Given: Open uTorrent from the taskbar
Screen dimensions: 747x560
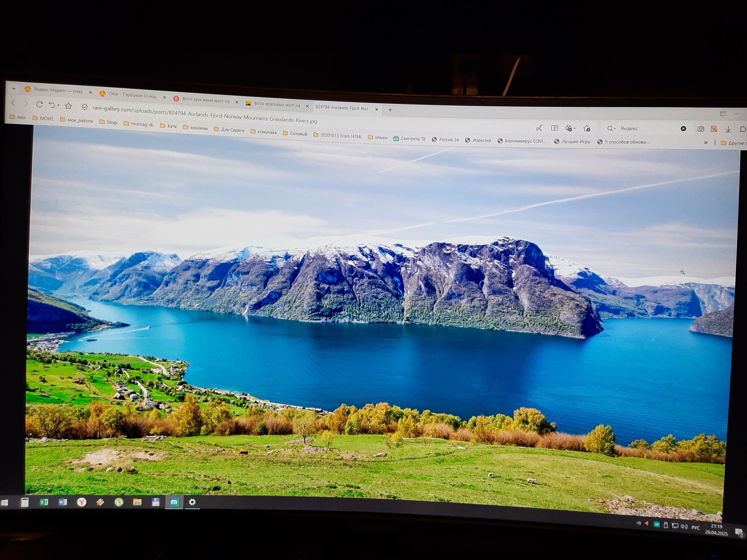Looking at the screenshot, I should point(119,502).
